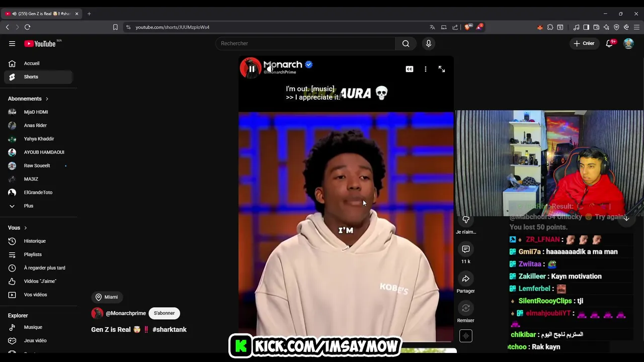Click the search magnifier button
Viewport: 644px width, 362px height.
coord(406,44)
